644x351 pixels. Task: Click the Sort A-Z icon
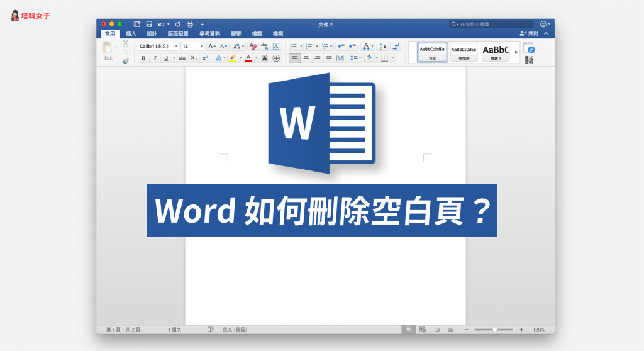(x=382, y=47)
